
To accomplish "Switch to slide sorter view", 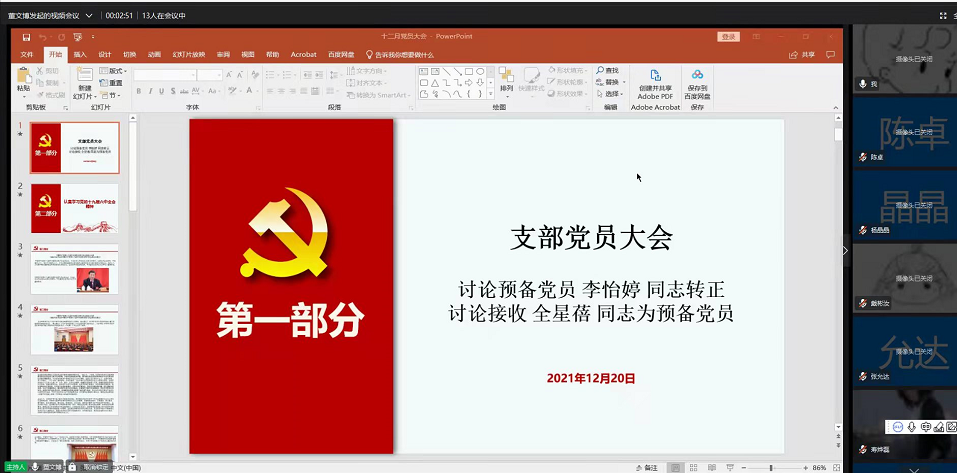I will click(693, 468).
